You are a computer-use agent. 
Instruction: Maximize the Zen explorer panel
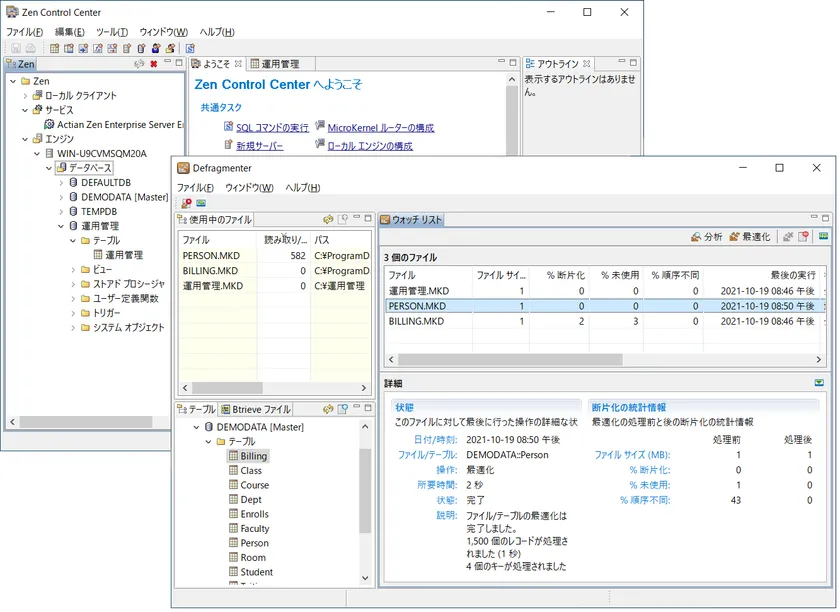pos(177,64)
